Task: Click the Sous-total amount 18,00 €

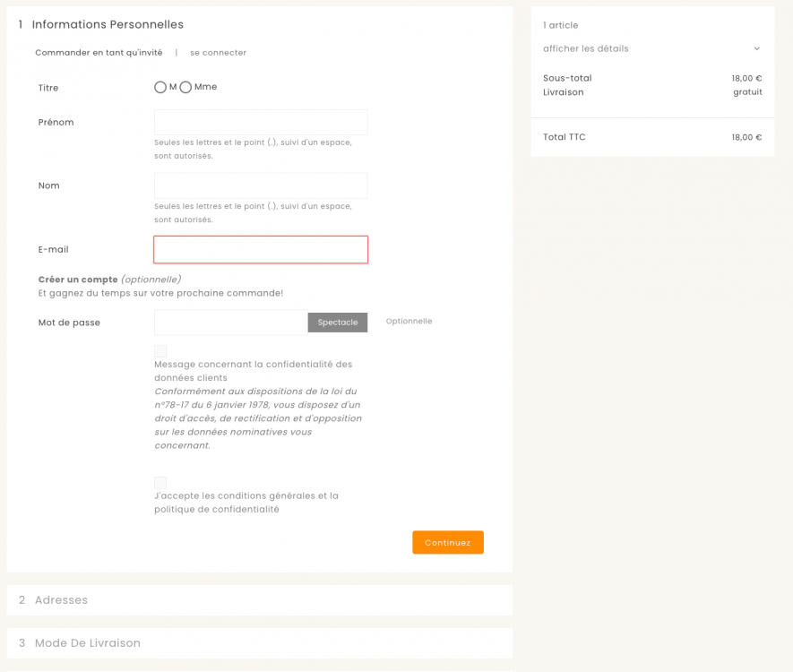Action: click(x=746, y=79)
